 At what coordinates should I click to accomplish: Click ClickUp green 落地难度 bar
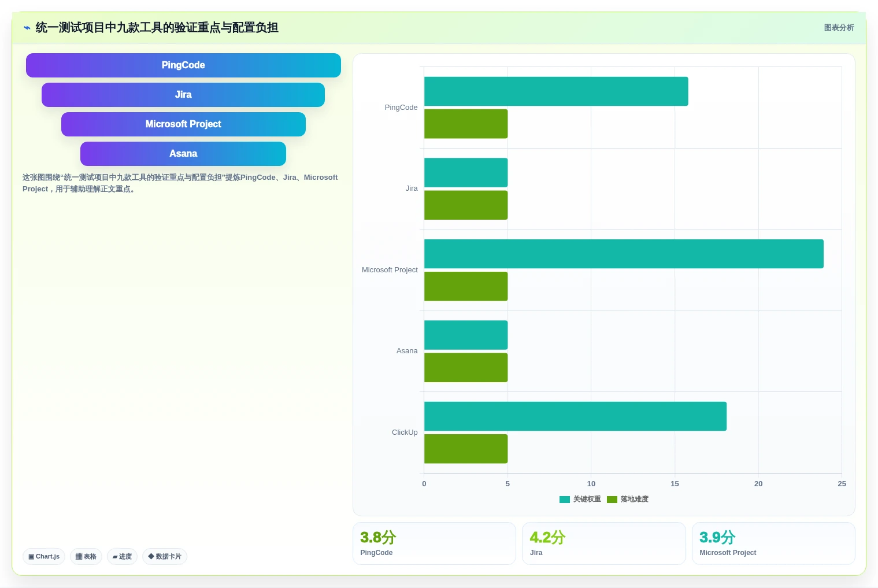[x=466, y=449]
